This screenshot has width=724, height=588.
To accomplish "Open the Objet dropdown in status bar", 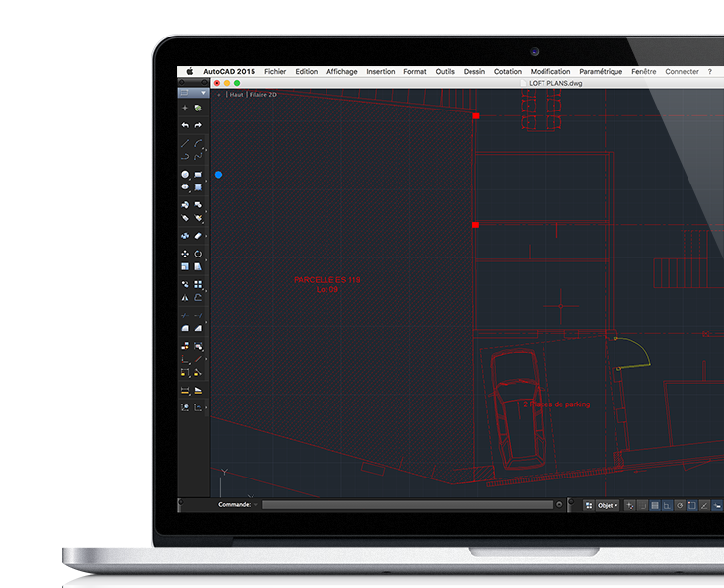I will pyautogui.click(x=608, y=506).
